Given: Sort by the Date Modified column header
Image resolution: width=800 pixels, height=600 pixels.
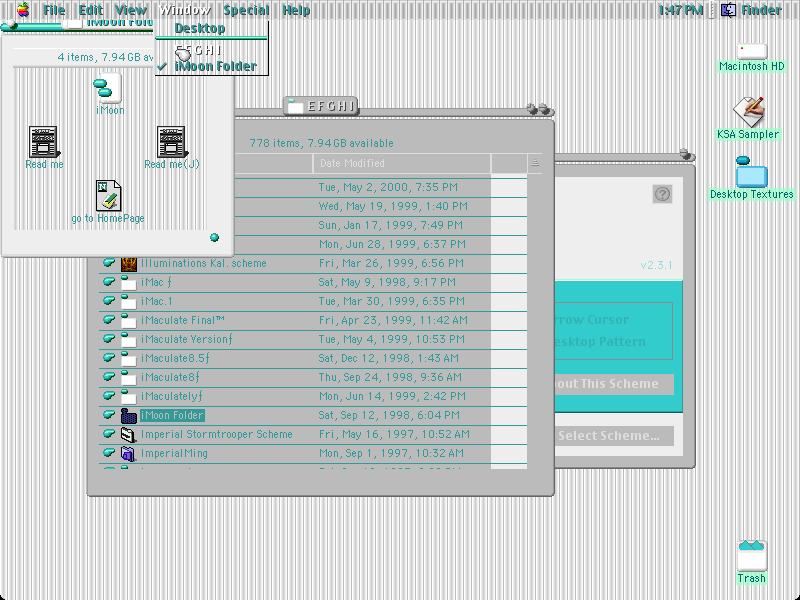Looking at the screenshot, I should 402,163.
